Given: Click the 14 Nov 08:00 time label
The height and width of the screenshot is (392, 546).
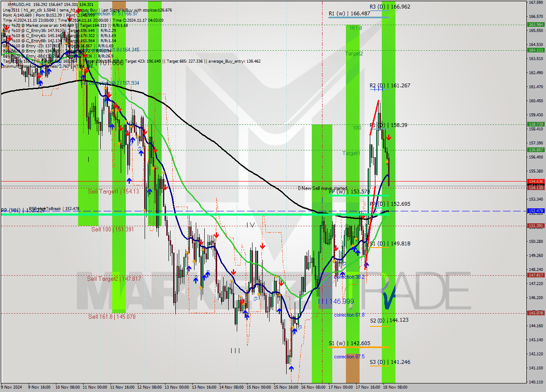Looking at the screenshot, I should 232,387.
